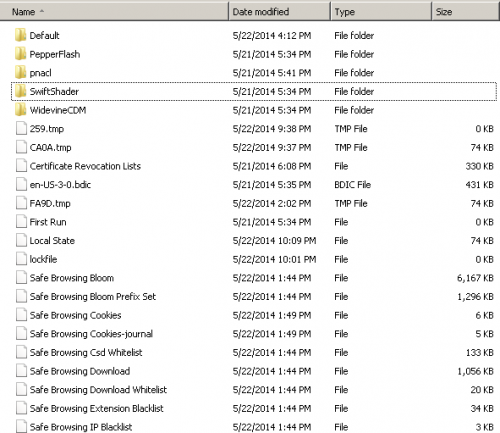The width and height of the screenshot is (500, 433).
Task: Select the Default folder name
Action: 44,35
